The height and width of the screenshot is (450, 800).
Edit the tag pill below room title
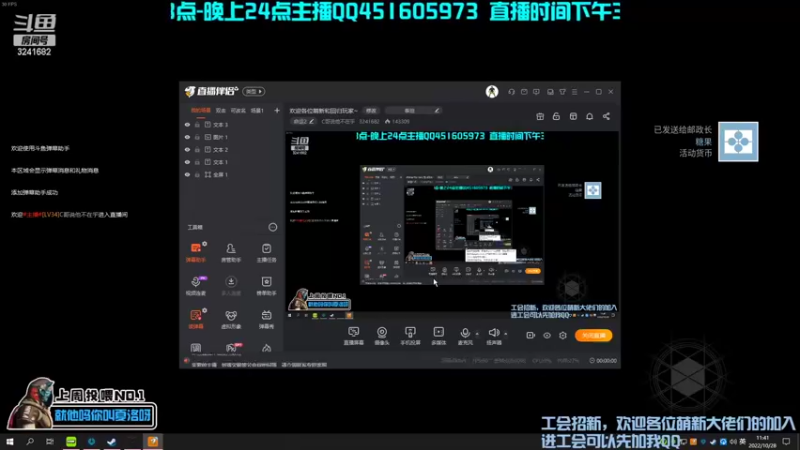[304, 121]
